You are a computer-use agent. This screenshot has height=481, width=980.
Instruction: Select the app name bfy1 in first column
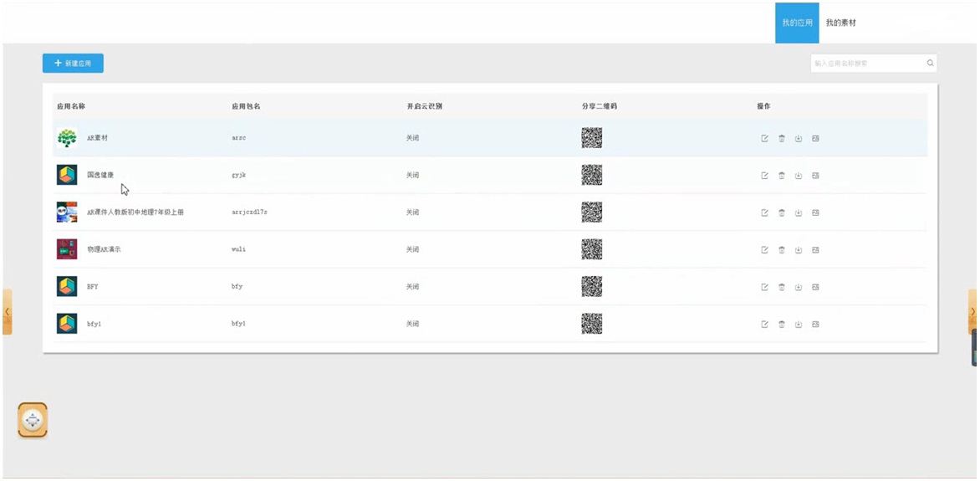[x=94, y=324]
